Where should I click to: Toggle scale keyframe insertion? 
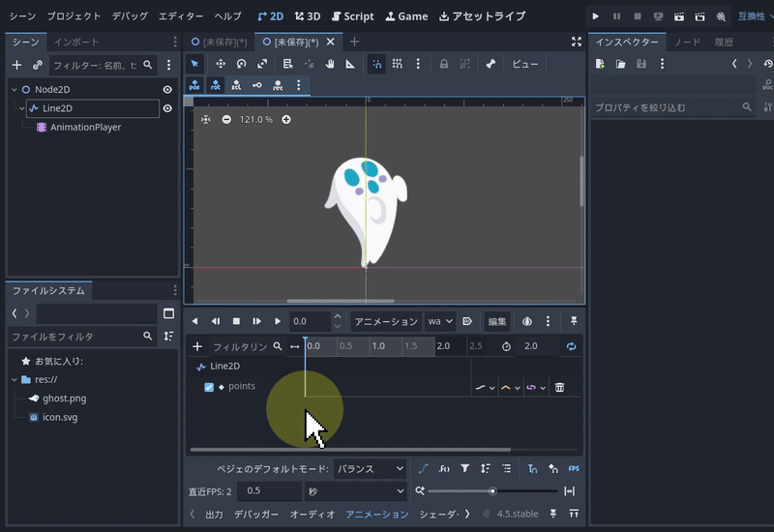[x=236, y=85]
